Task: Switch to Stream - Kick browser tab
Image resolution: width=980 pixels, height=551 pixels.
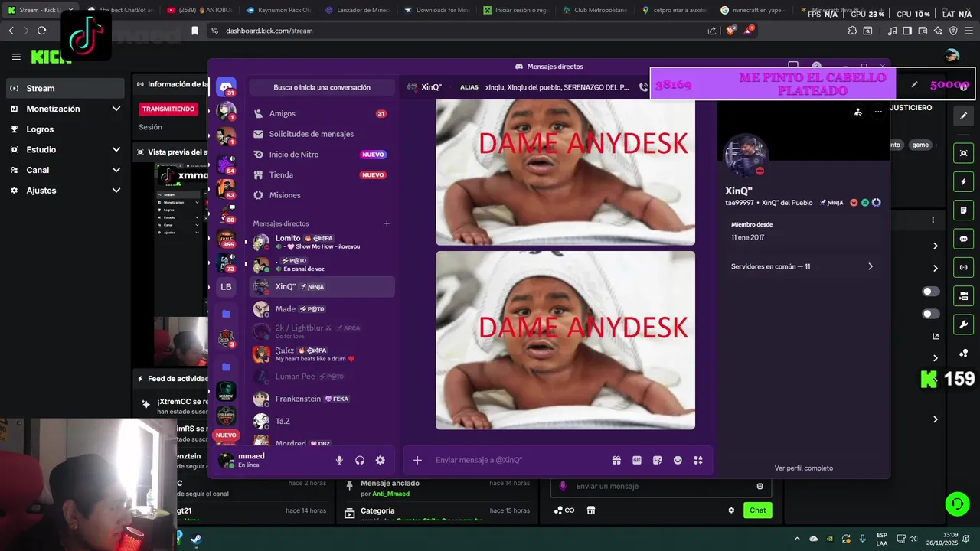Action: (x=40, y=10)
